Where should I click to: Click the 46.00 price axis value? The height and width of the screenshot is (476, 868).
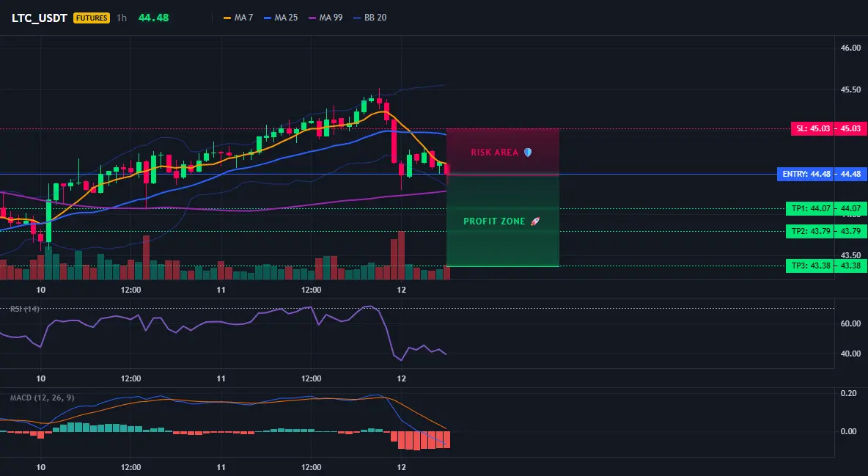850,48
